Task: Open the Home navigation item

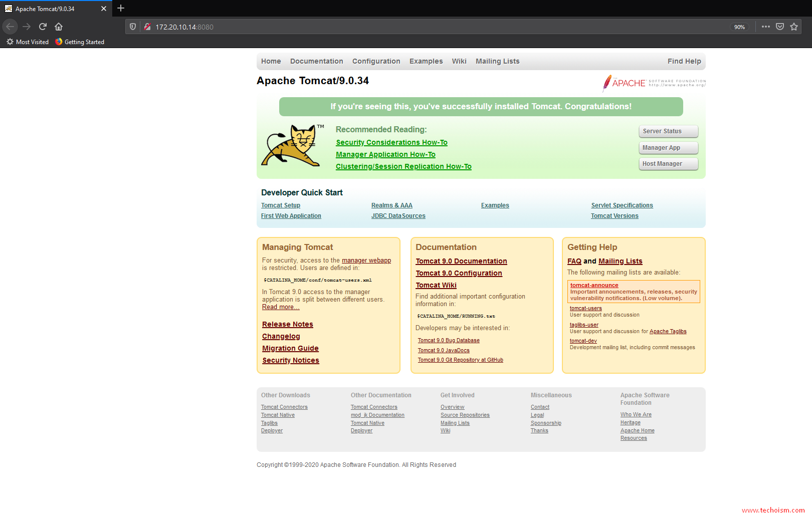Action: tap(271, 61)
